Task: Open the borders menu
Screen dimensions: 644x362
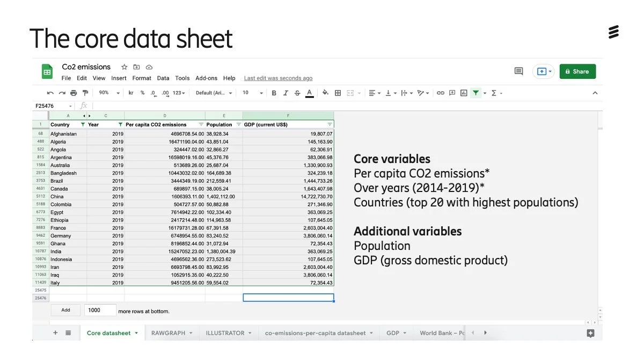Action: click(338, 93)
